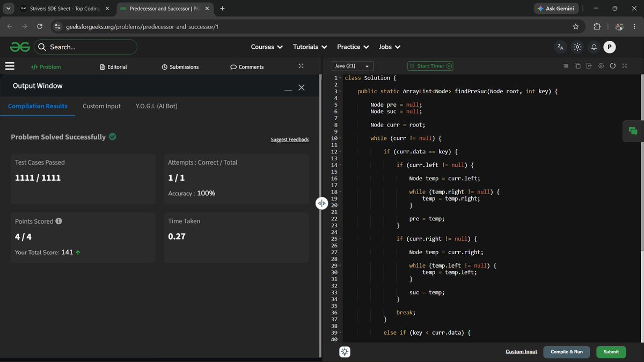Image resolution: width=644 pixels, height=362 pixels.
Task: Open the hamburger menu beside Problem tab
Action: tap(10, 66)
